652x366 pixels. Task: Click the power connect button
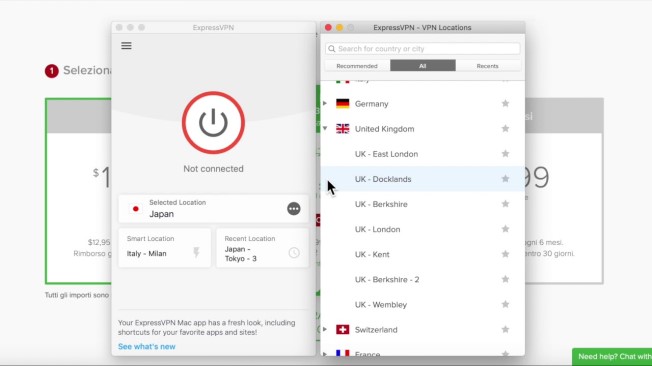click(x=213, y=123)
